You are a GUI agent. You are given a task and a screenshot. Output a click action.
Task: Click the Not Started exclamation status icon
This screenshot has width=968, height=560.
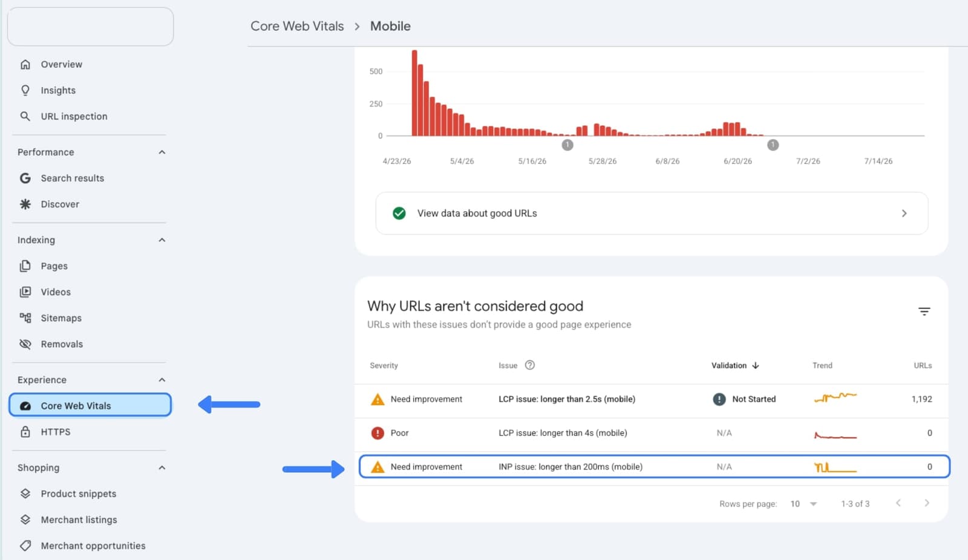click(x=719, y=399)
